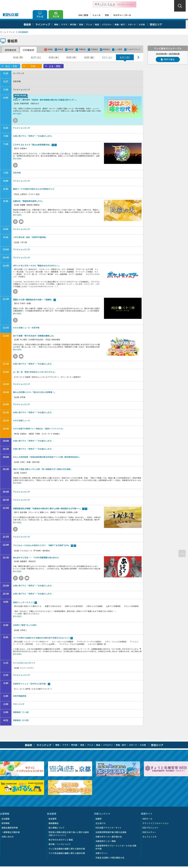Select ラインナップ in top nav bar
This screenshot has height=868, width=188.
point(43,25)
